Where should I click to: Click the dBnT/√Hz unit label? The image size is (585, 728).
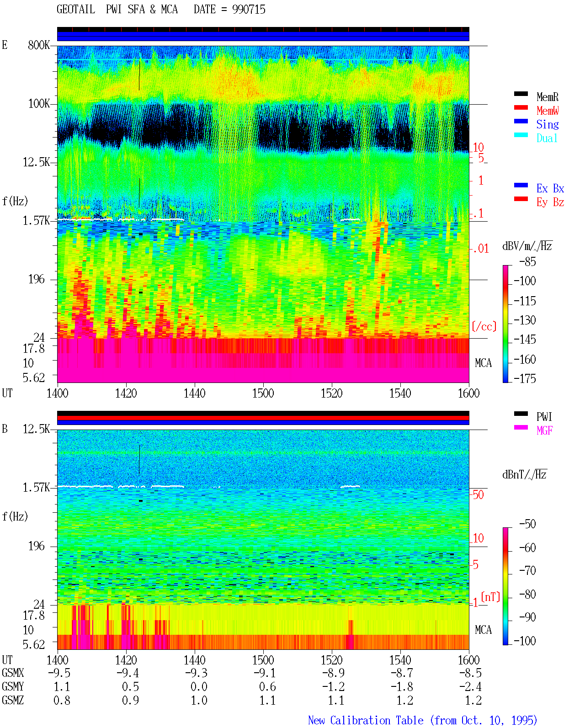[x=525, y=474]
